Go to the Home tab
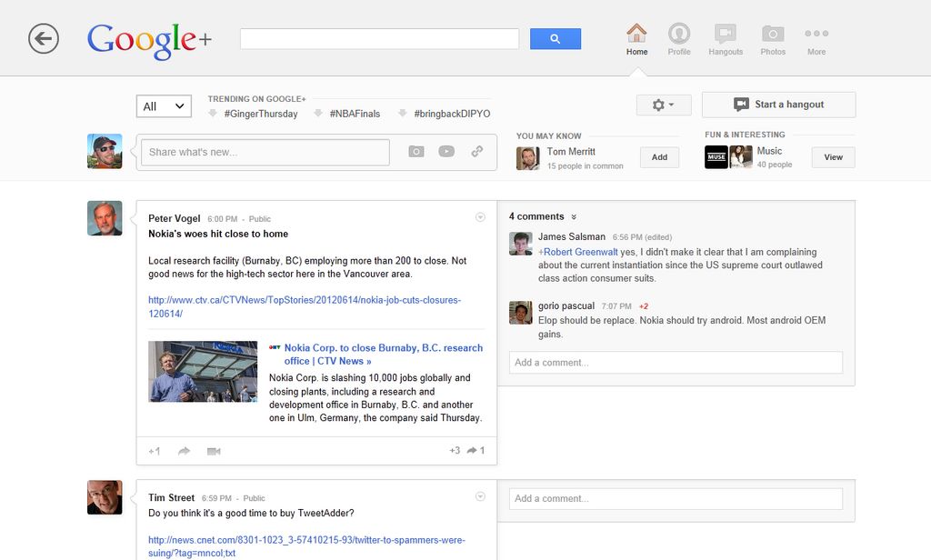 tap(636, 40)
